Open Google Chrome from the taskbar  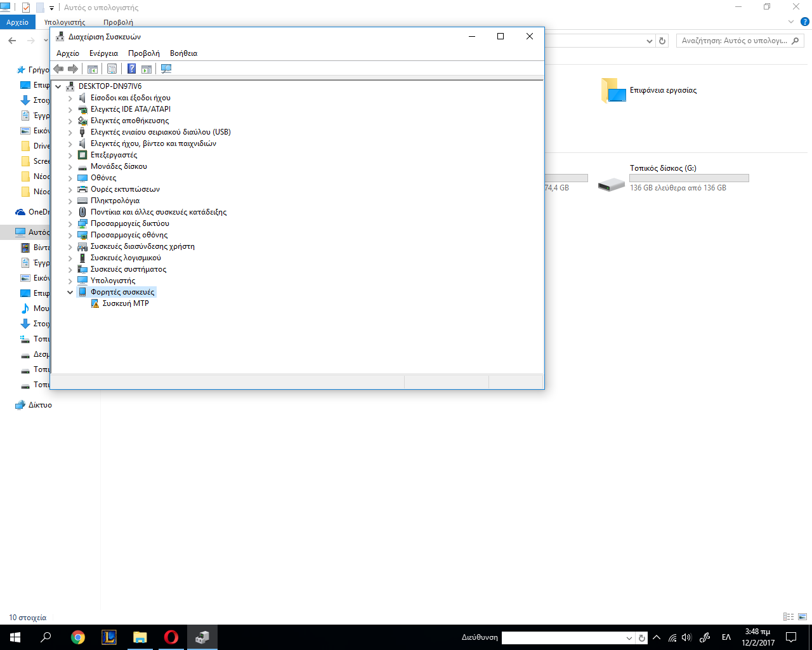78,637
